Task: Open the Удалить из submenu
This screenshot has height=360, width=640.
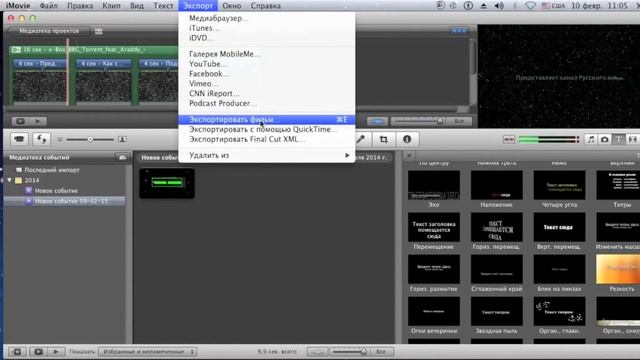Action: [x=267, y=155]
